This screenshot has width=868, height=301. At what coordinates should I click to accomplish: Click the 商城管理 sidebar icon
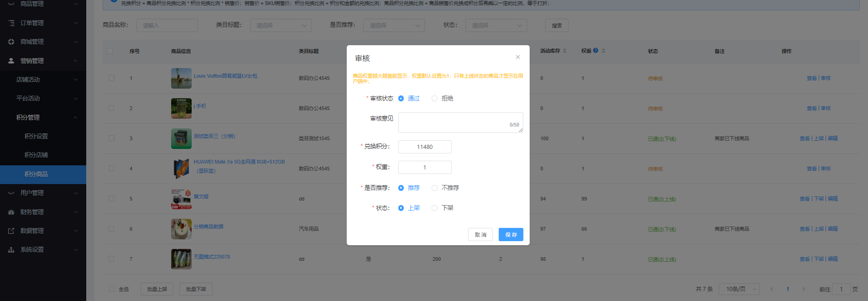pyautogui.click(x=11, y=42)
